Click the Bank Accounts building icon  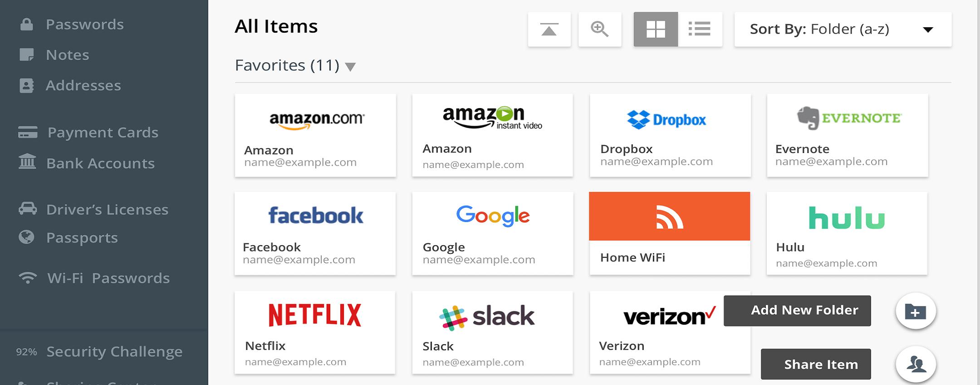click(x=27, y=162)
